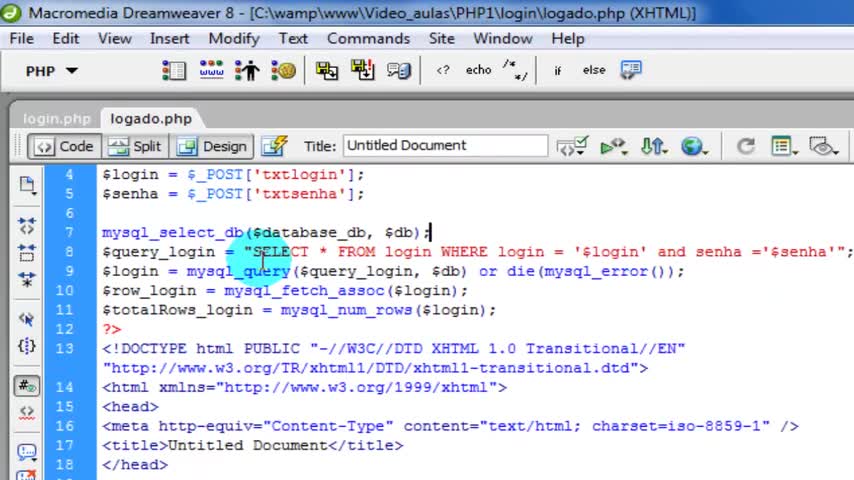
Task: Insert PHP Form Variables icon
Action: tap(174, 70)
